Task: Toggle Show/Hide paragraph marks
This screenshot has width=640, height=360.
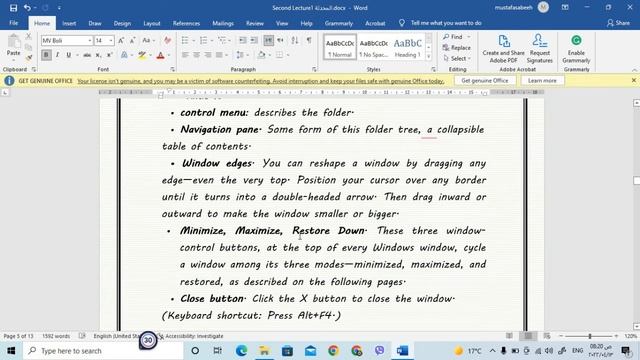Action: (x=309, y=40)
